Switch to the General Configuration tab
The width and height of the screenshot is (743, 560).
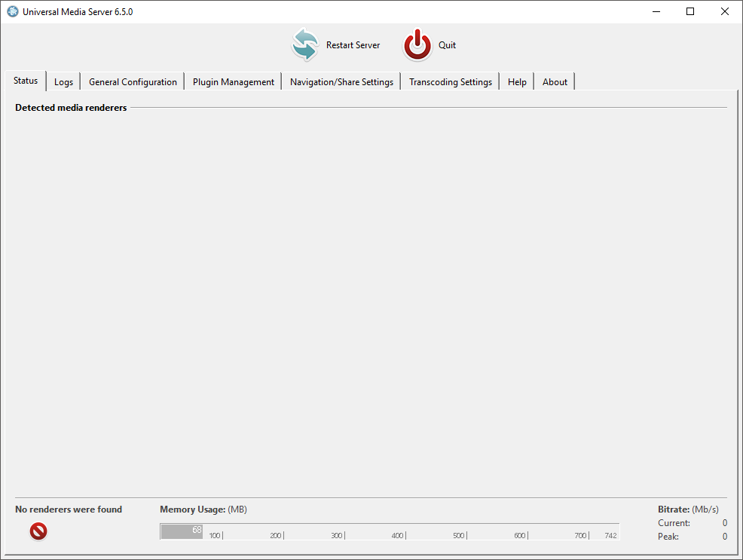[133, 82]
